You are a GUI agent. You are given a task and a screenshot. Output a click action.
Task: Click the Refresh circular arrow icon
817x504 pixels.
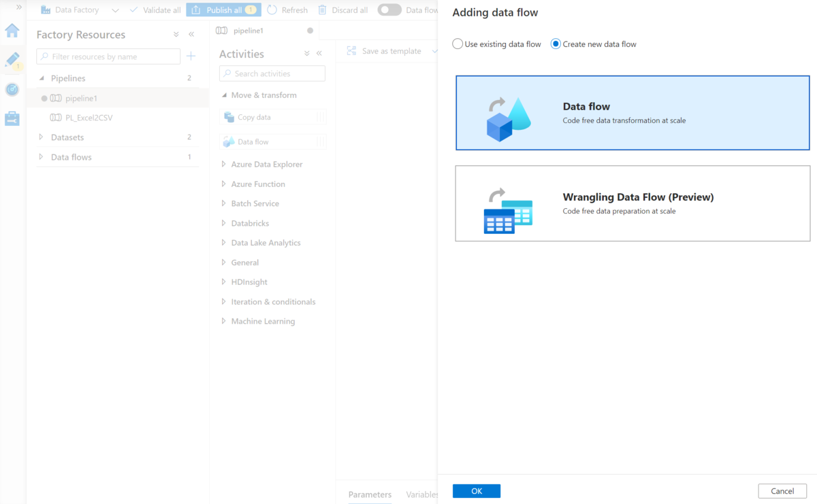[272, 10]
